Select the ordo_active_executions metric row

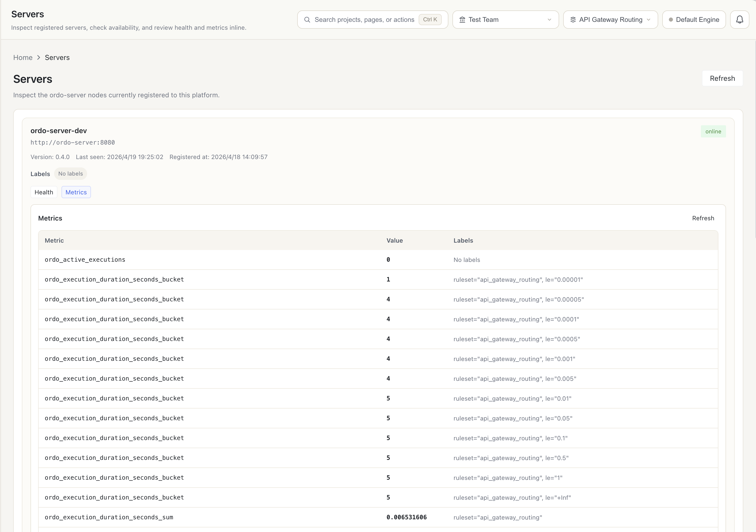coord(85,260)
